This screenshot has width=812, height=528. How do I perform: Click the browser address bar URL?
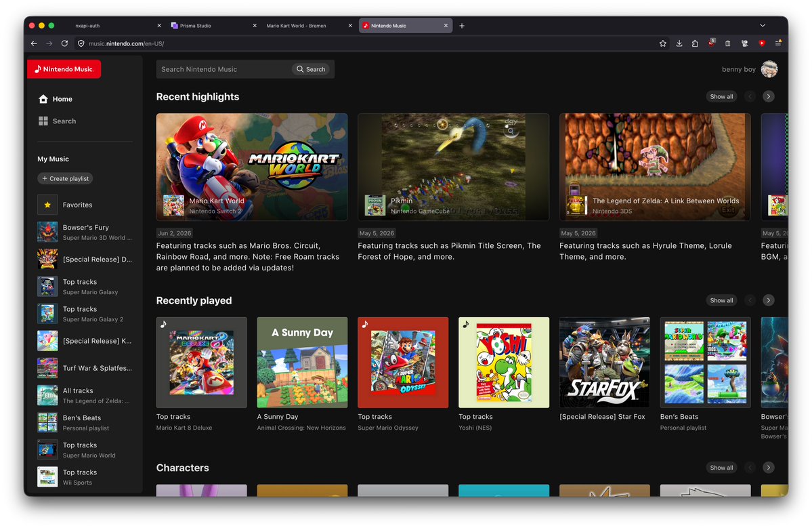[126, 43]
